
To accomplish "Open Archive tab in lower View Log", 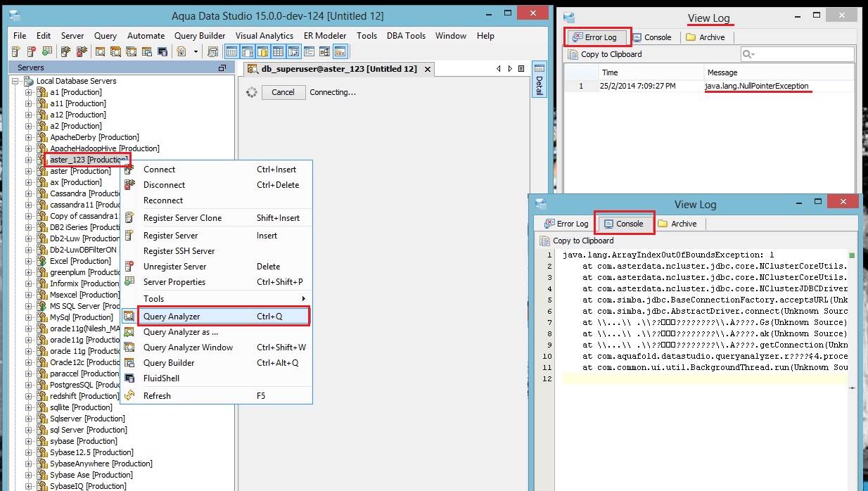I will click(x=677, y=224).
